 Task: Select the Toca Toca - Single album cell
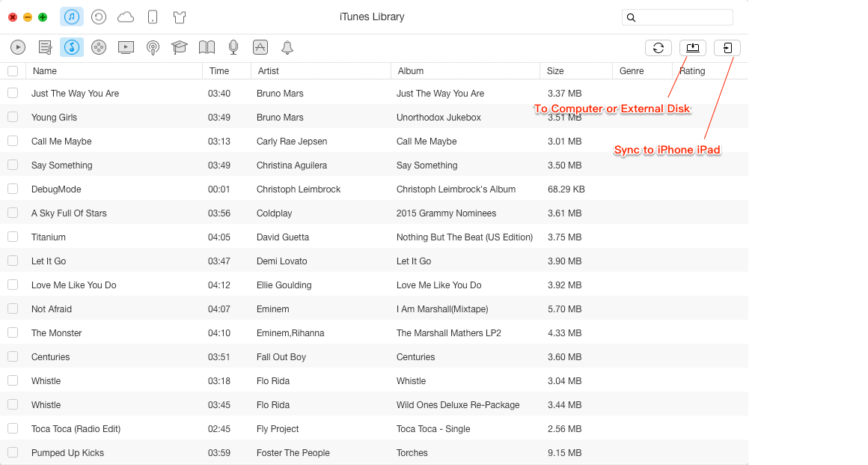click(433, 429)
